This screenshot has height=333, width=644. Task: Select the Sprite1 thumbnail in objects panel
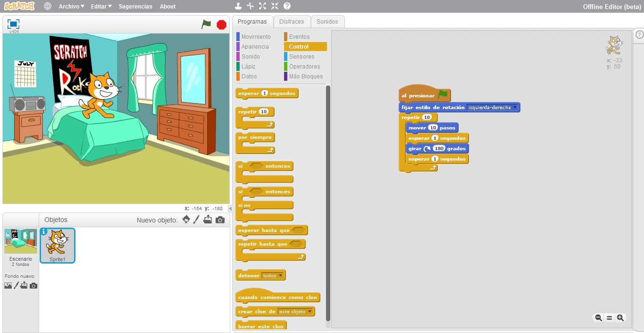coord(57,245)
